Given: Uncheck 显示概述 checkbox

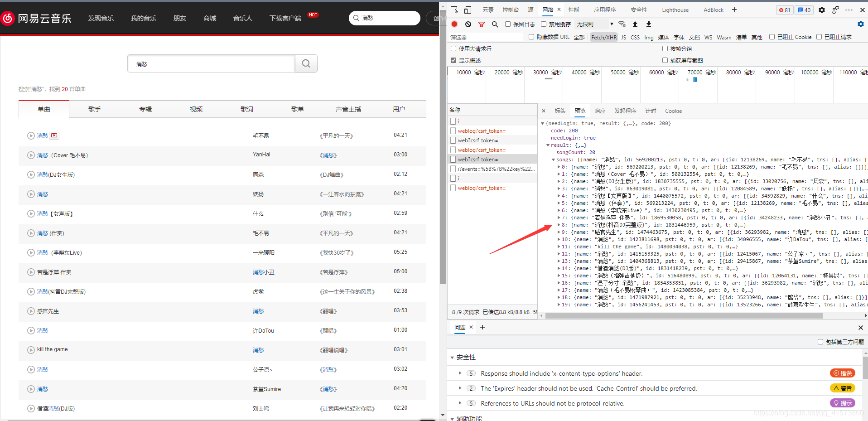Looking at the screenshot, I should click(x=453, y=60).
